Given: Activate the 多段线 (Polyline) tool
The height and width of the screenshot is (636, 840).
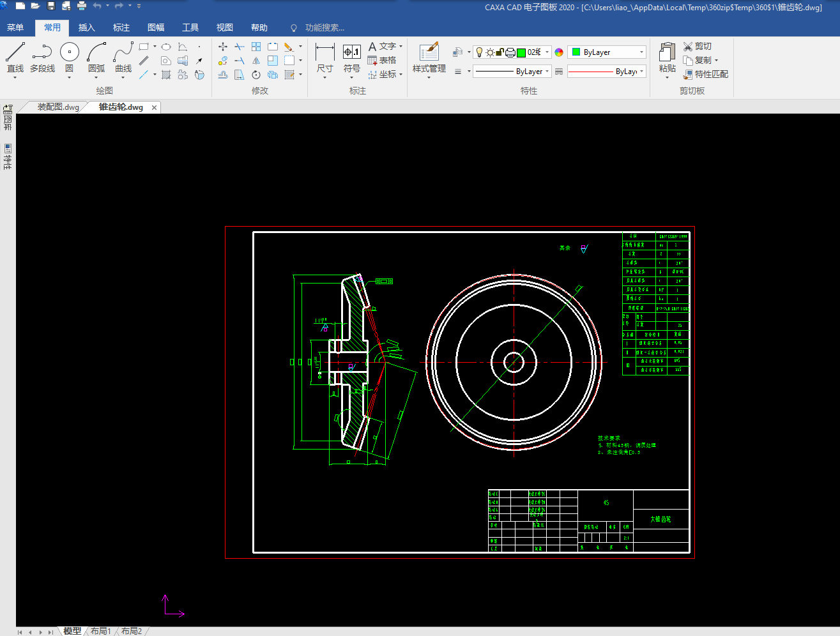Looking at the screenshot, I should tap(42, 52).
